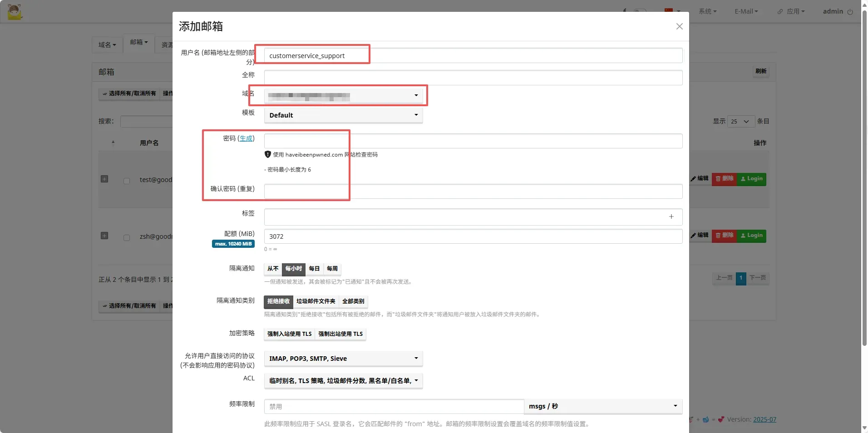
Task: Open the 模板 Default dropdown
Action: (343, 115)
